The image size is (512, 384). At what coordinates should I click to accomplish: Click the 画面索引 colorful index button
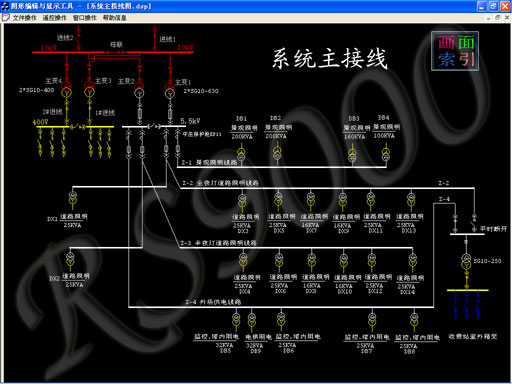click(455, 51)
